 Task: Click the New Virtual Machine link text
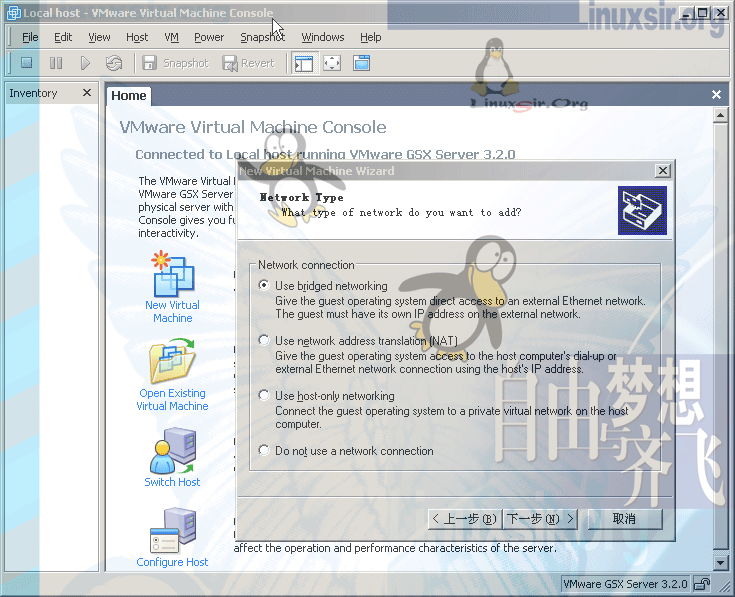tap(172, 312)
